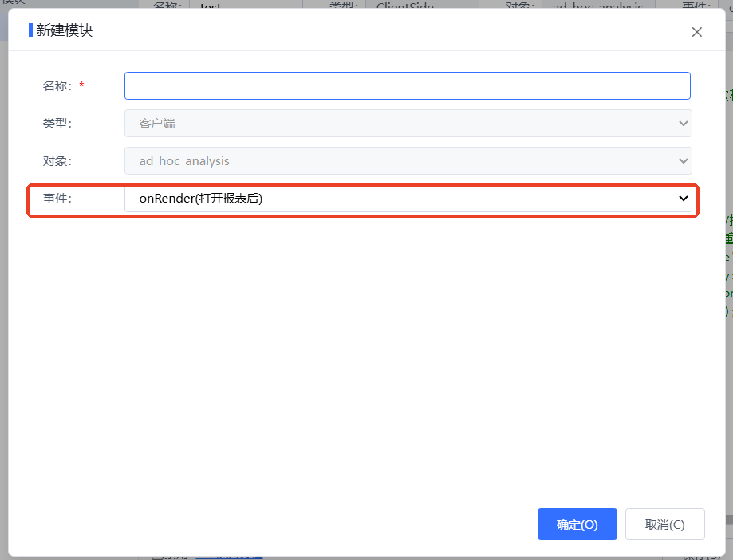The width and height of the screenshot is (733, 560).
Task: Open the ad_hoc_analysis object combo box
Action: (408, 161)
